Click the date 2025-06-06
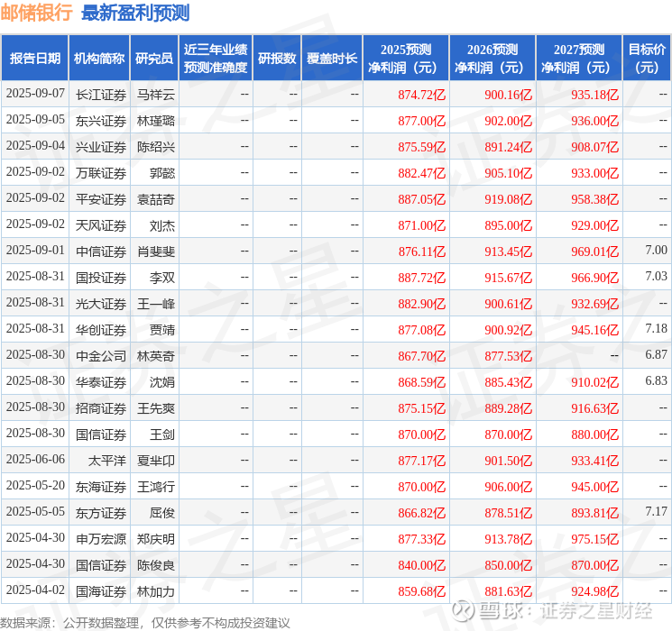672x631 pixels. (35, 459)
